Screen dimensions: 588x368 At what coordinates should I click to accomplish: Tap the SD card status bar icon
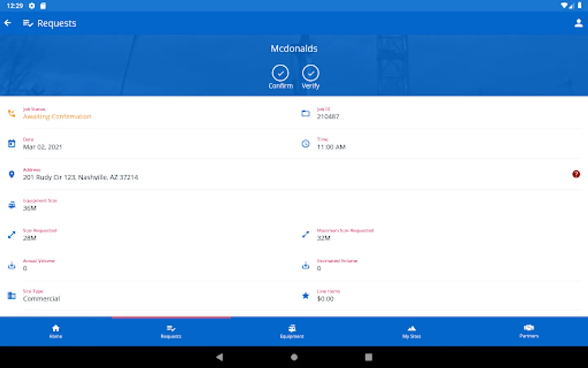(x=43, y=6)
